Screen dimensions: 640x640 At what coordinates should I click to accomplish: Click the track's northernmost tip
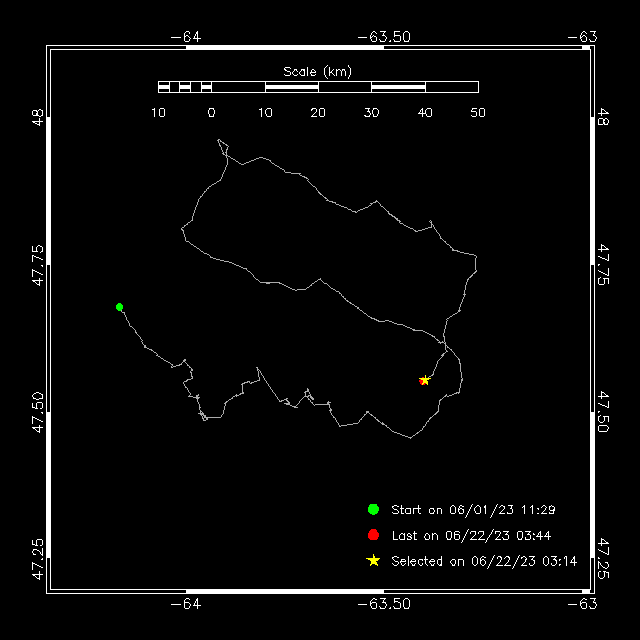[218, 140]
